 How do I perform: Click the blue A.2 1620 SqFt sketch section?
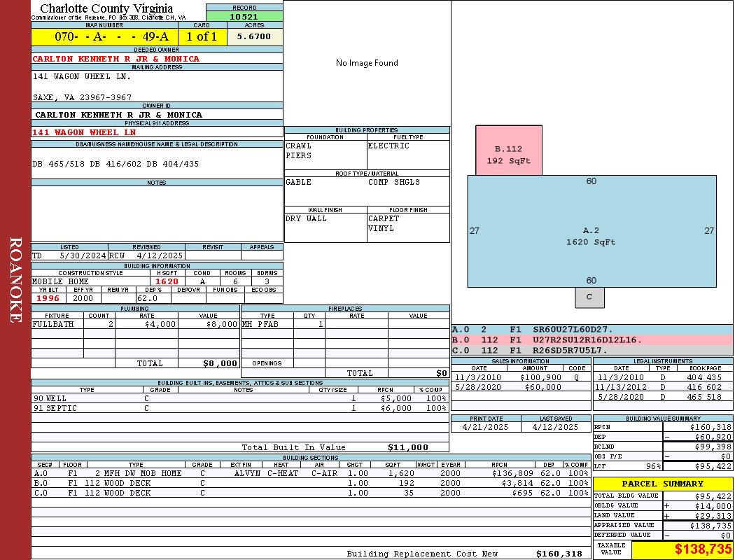(x=591, y=236)
